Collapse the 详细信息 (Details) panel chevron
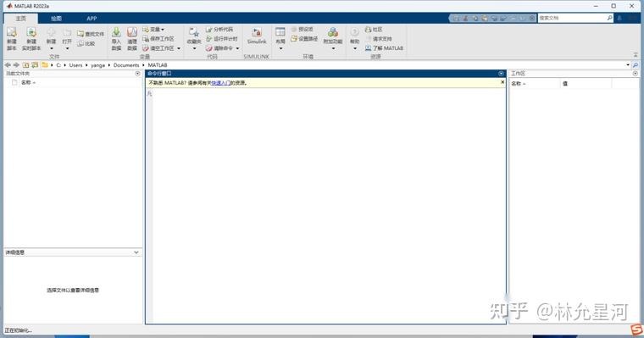 coord(136,252)
